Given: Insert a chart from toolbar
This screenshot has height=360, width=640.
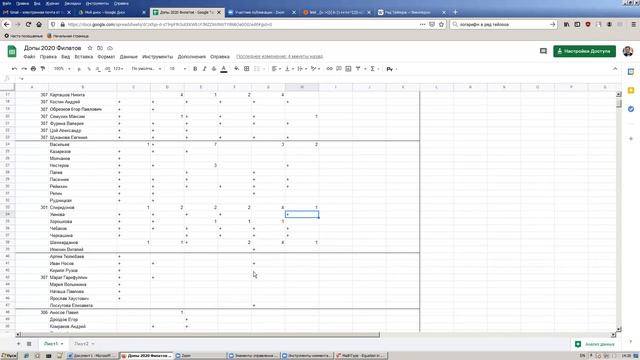Looking at the screenshot, I should coord(348,69).
